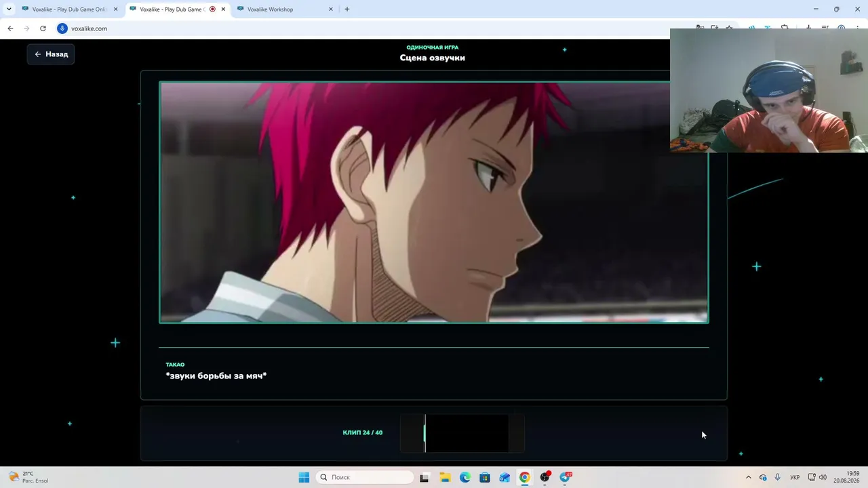The height and width of the screenshot is (488, 868).
Task: Close the Voxalike Workshop tab
Action: click(x=331, y=9)
